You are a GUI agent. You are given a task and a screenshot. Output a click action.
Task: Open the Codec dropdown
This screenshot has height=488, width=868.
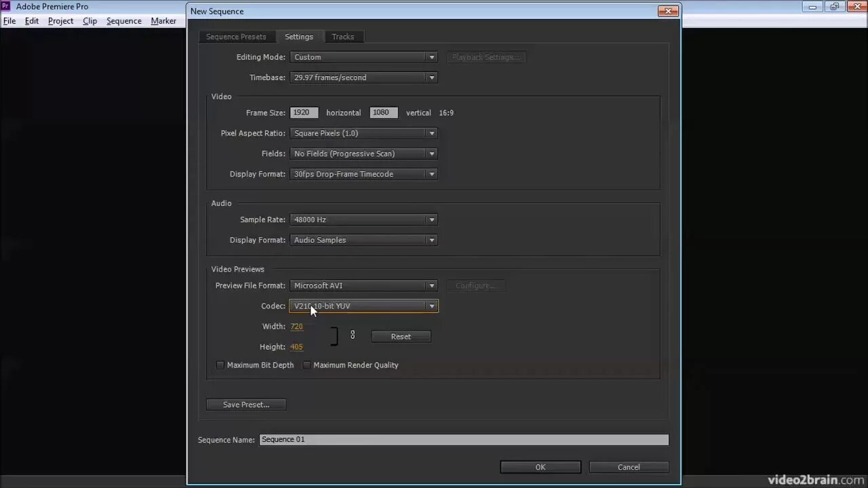[363, 306]
